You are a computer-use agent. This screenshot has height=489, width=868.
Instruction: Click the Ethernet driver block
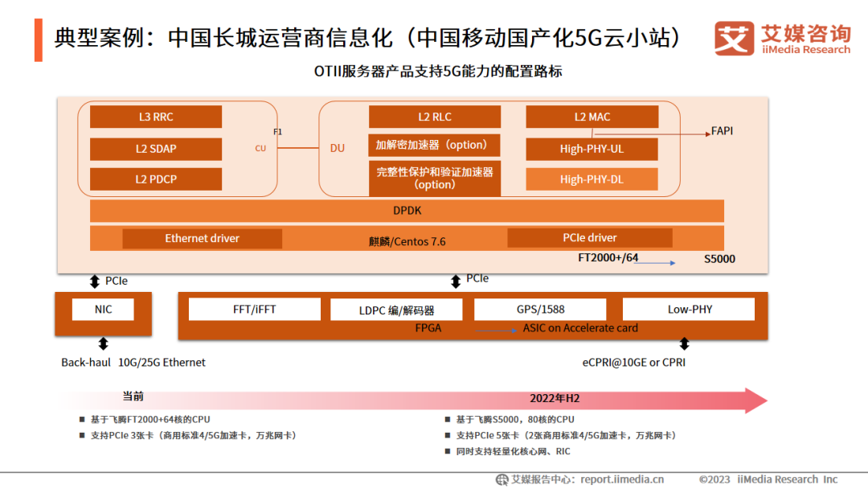click(202, 238)
